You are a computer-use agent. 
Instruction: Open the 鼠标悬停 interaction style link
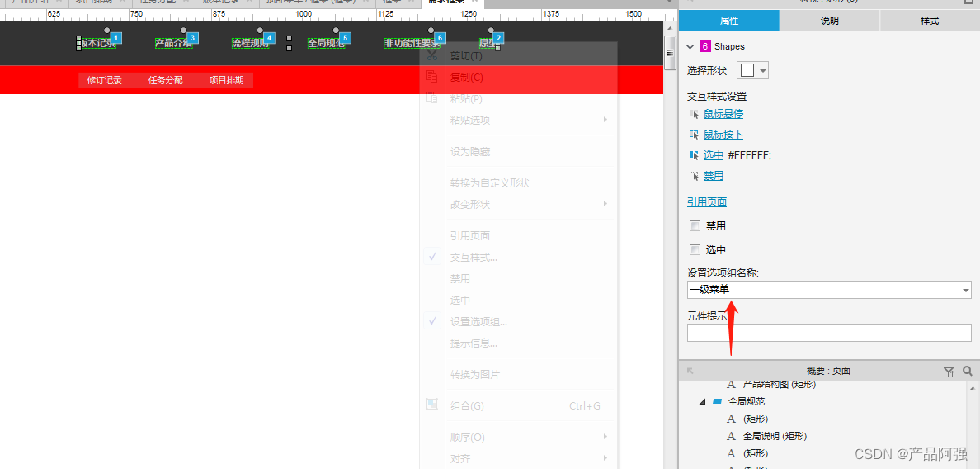click(723, 114)
